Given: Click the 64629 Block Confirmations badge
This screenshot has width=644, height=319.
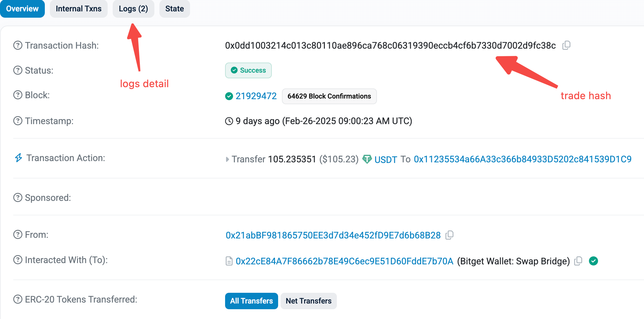Looking at the screenshot, I should [329, 96].
